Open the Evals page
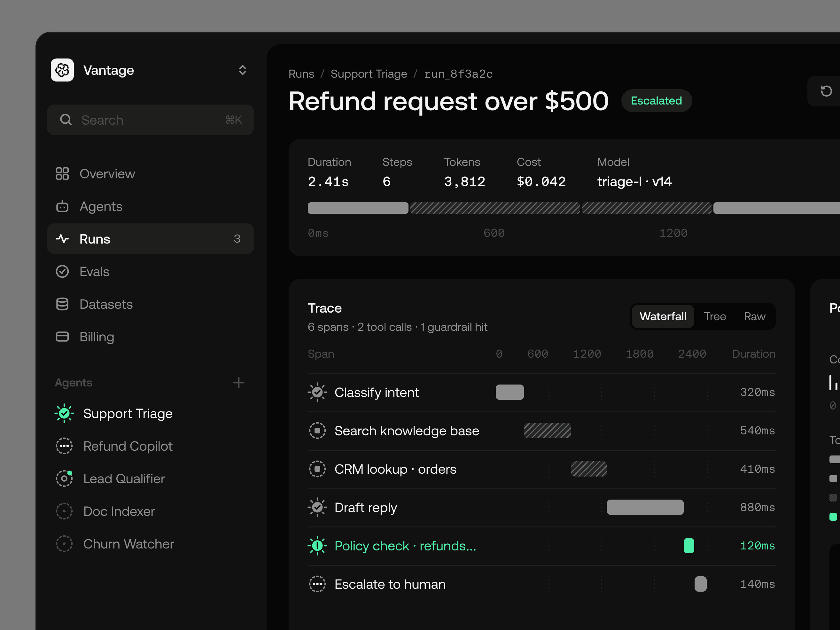The width and height of the screenshot is (840, 630). point(150,271)
